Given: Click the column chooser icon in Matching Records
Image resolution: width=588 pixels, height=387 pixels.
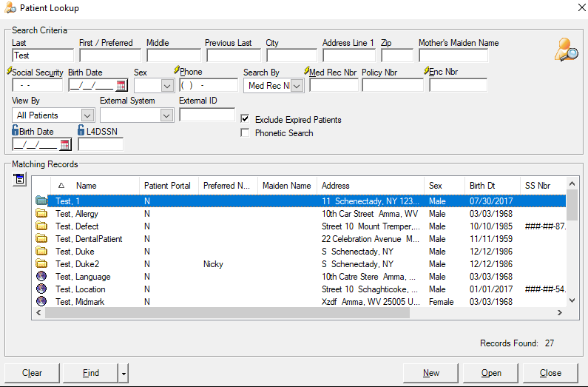Looking at the screenshot, I should [19, 179].
